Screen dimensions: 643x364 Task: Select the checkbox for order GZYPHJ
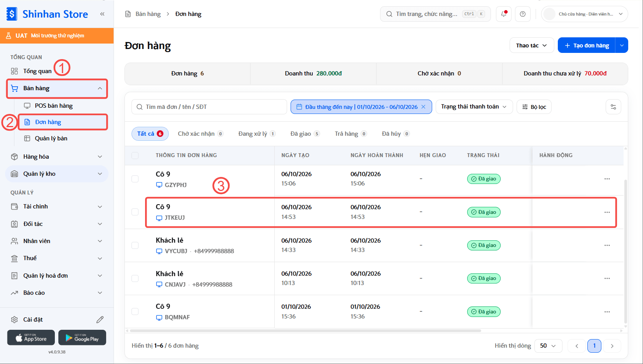(x=135, y=179)
